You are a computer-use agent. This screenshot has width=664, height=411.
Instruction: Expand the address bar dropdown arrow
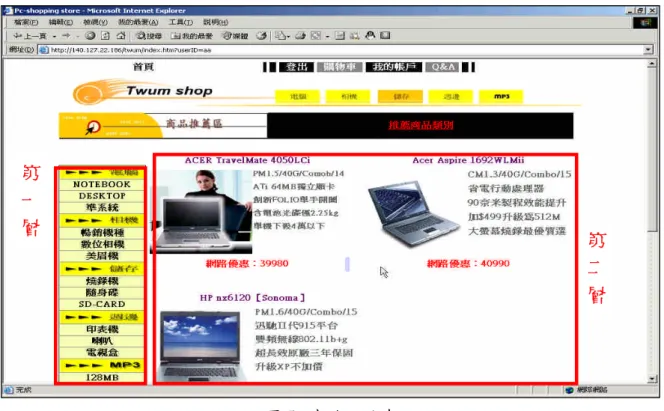tap(648, 50)
